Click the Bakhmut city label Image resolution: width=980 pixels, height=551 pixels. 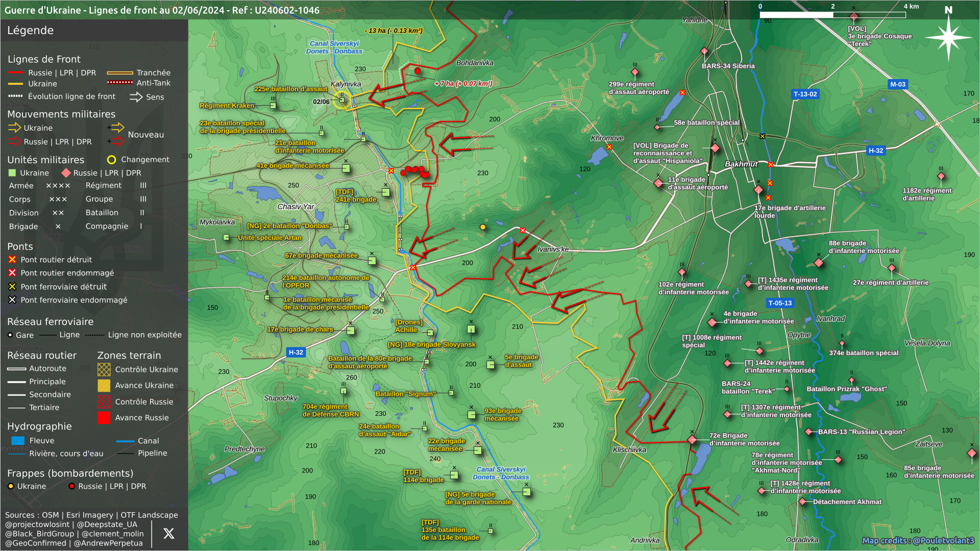[741, 164]
